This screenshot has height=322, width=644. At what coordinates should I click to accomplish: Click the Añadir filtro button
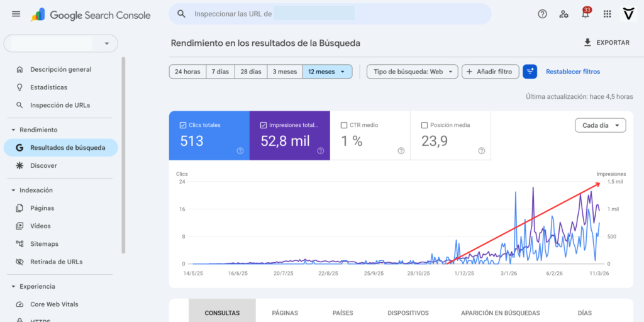click(491, 72)
